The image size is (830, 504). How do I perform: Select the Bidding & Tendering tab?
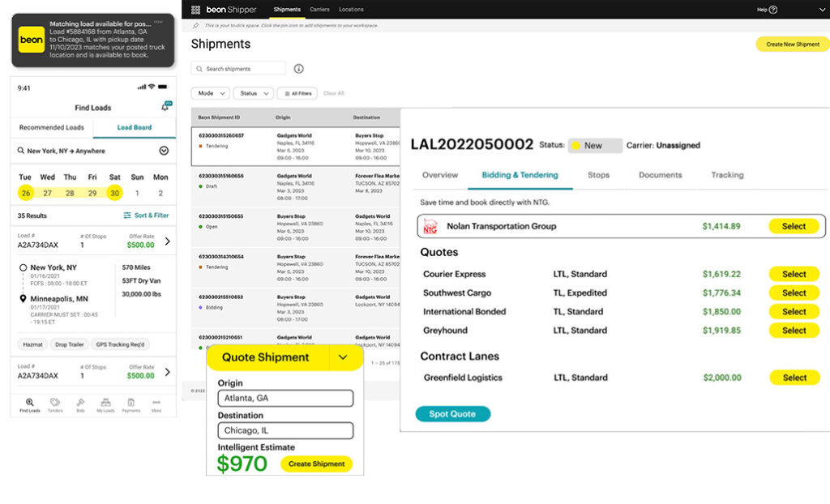pos(520,175)
